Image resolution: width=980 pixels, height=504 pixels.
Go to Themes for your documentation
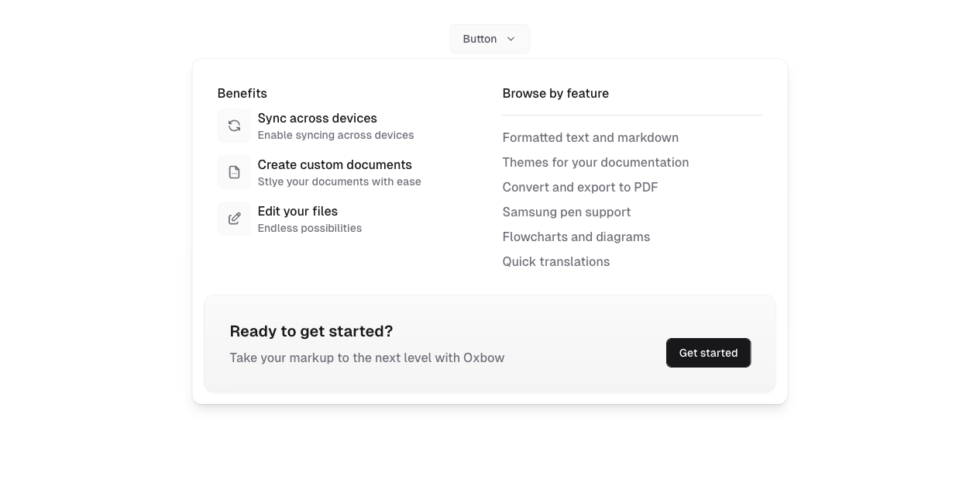pyautogui.click(x=595, y=162)
